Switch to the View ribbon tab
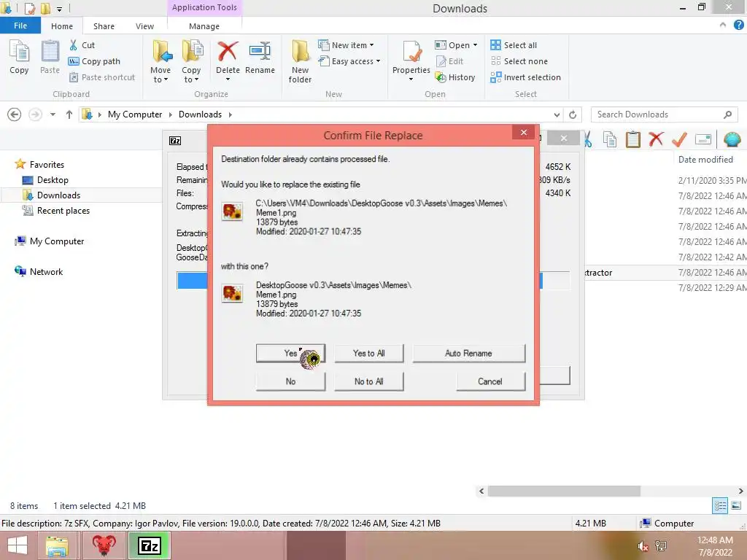747x560 pixels. pyautogui.click(x=144, y=26)
